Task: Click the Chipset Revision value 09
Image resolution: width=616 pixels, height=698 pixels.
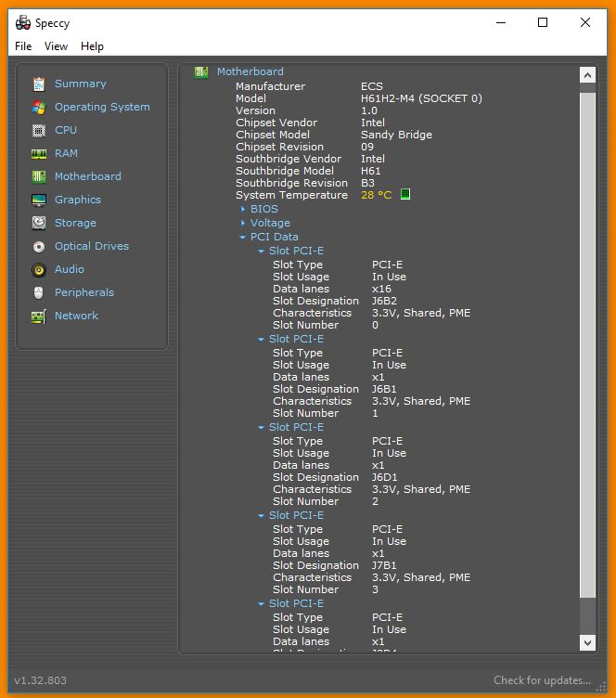Action: click(x=367, y=147)
